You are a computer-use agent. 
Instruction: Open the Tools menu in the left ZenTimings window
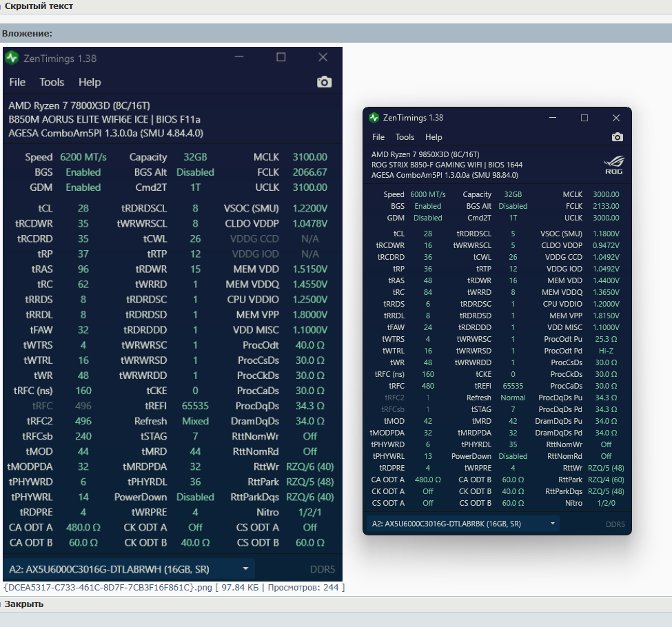tap(52, 82)
